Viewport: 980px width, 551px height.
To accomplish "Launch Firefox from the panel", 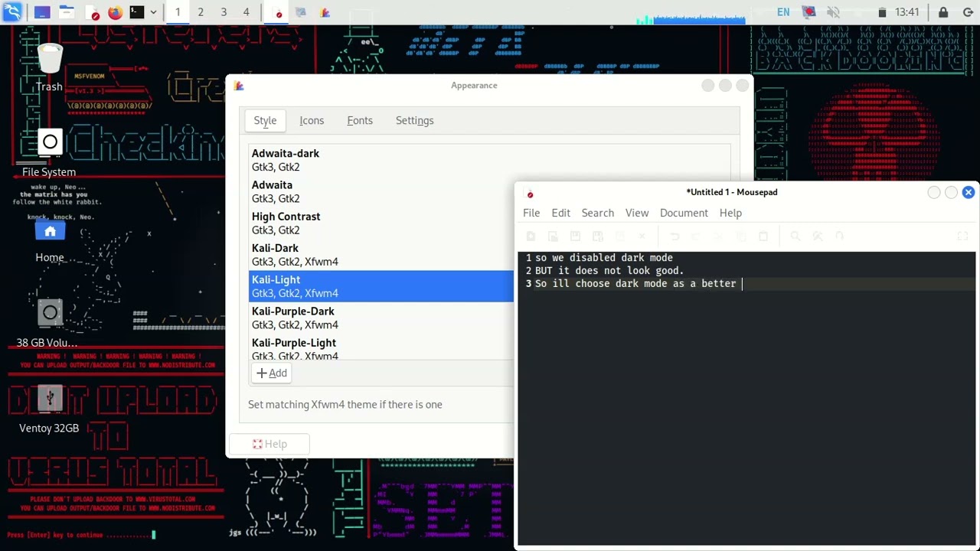I will click(115, 12).
